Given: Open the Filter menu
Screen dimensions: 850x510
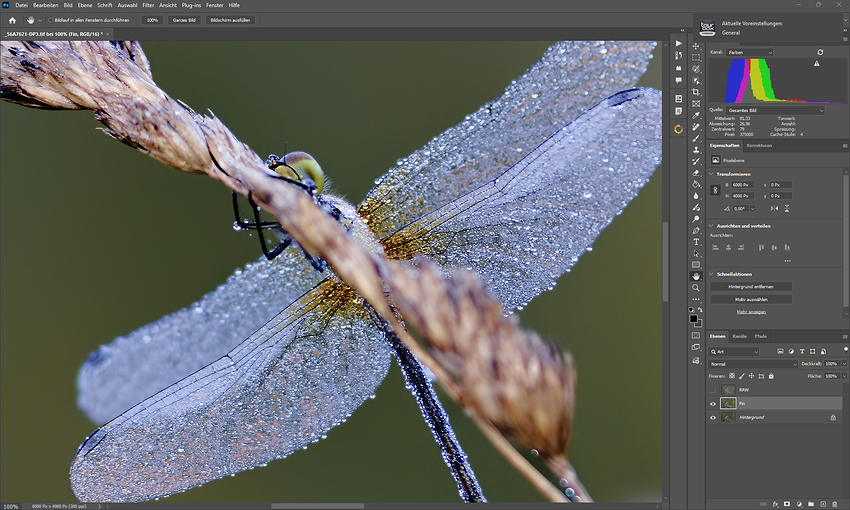Looking at the screenshot, I should [148, 5].
